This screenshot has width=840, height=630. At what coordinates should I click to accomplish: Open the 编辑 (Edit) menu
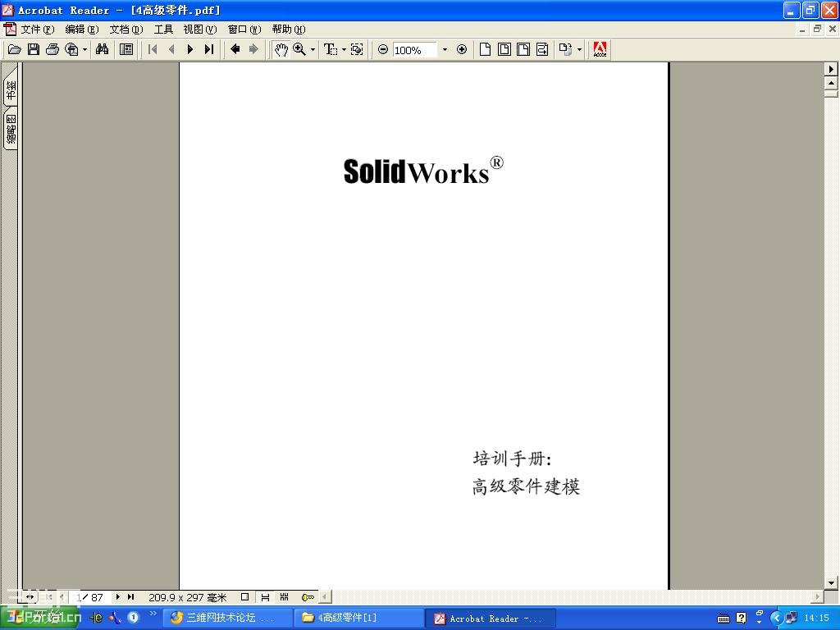point(82,30)
